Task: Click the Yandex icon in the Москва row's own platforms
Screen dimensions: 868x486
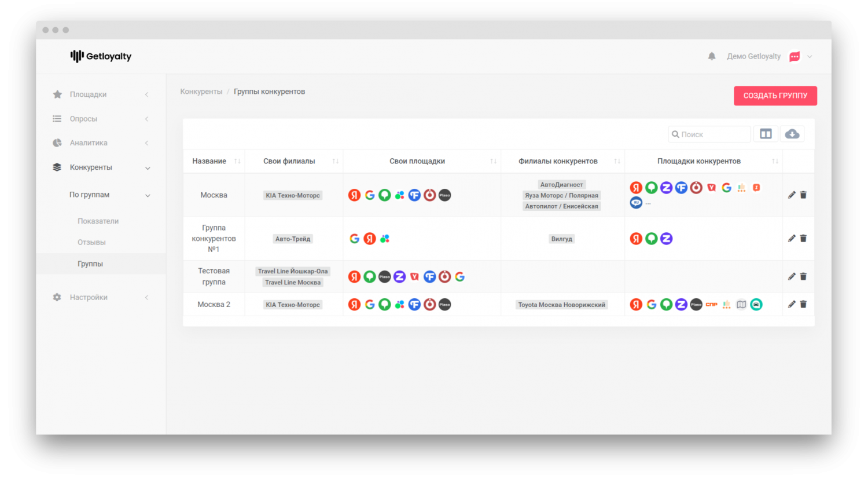Action: pyautogui.click(x=354, y=196)
